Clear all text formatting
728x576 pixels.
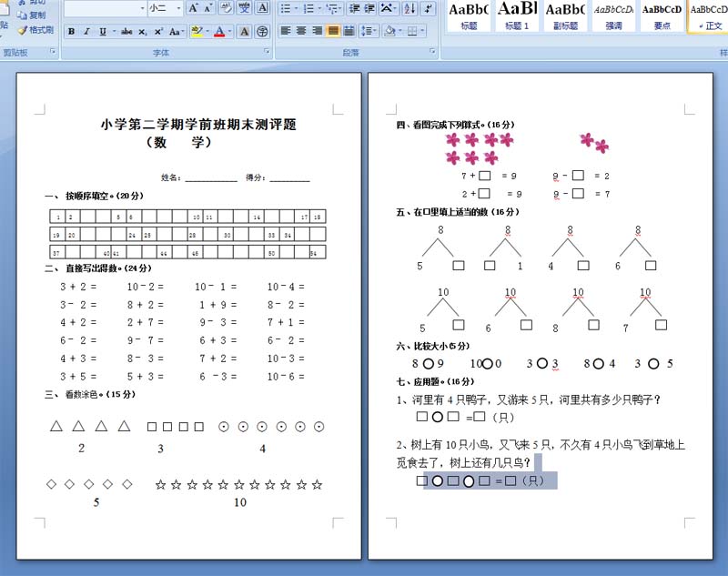226,7
